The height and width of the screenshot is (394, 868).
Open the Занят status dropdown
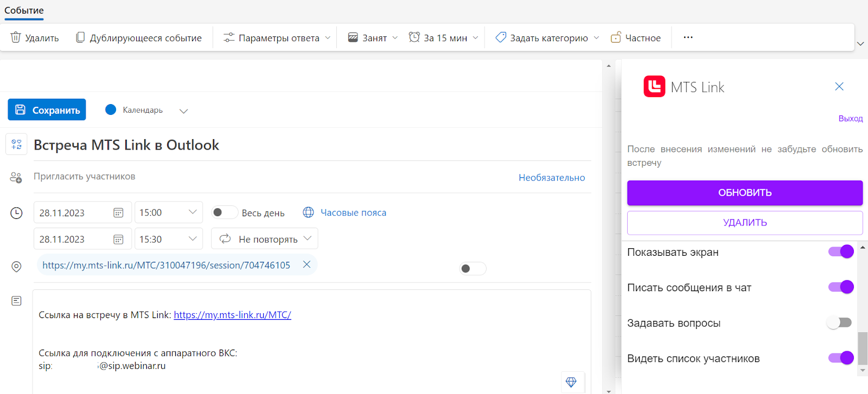pyautogui.click(x=373, y=38)
